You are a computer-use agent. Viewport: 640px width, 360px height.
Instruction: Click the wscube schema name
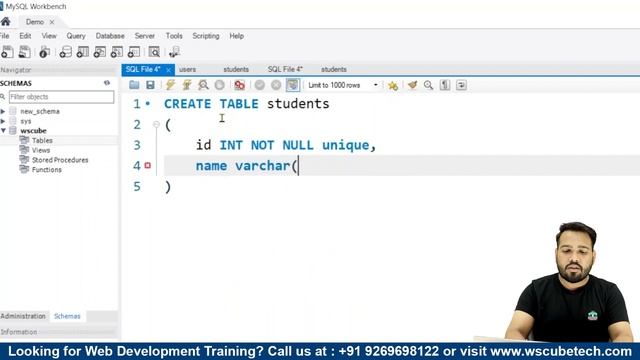point(33,131)
